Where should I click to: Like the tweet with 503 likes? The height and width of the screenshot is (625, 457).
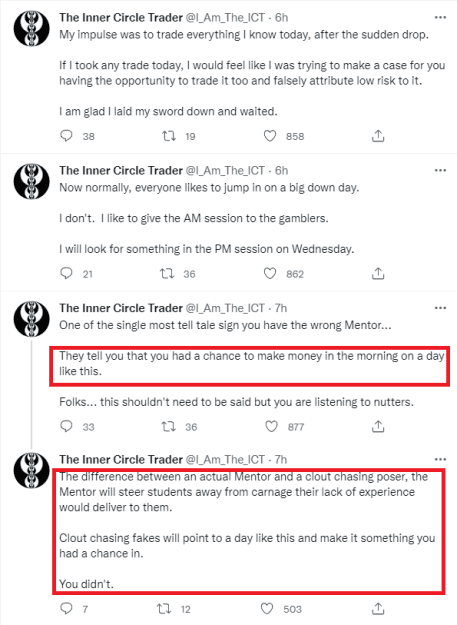pyautogui.click(x=267, y=609)
